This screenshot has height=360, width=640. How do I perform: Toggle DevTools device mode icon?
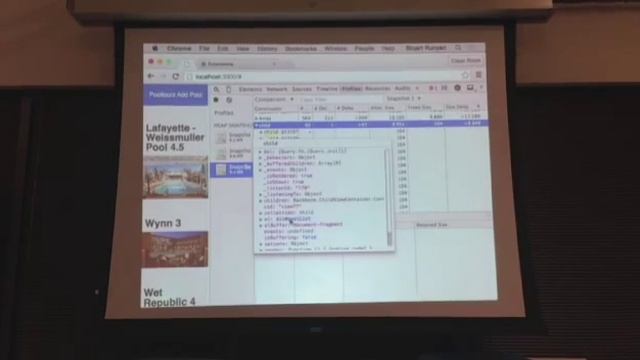[229, 89]
